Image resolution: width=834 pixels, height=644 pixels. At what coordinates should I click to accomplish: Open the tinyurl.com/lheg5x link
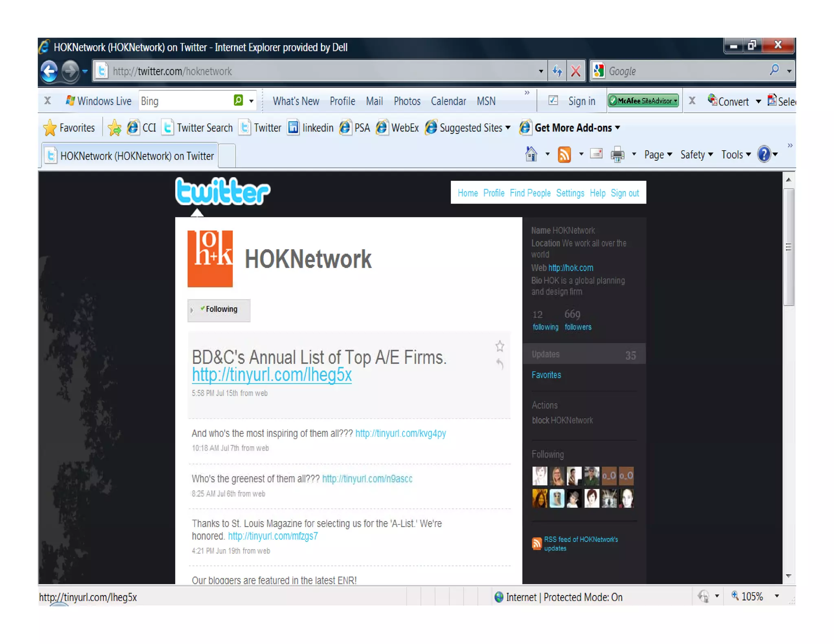pos(272,375)
